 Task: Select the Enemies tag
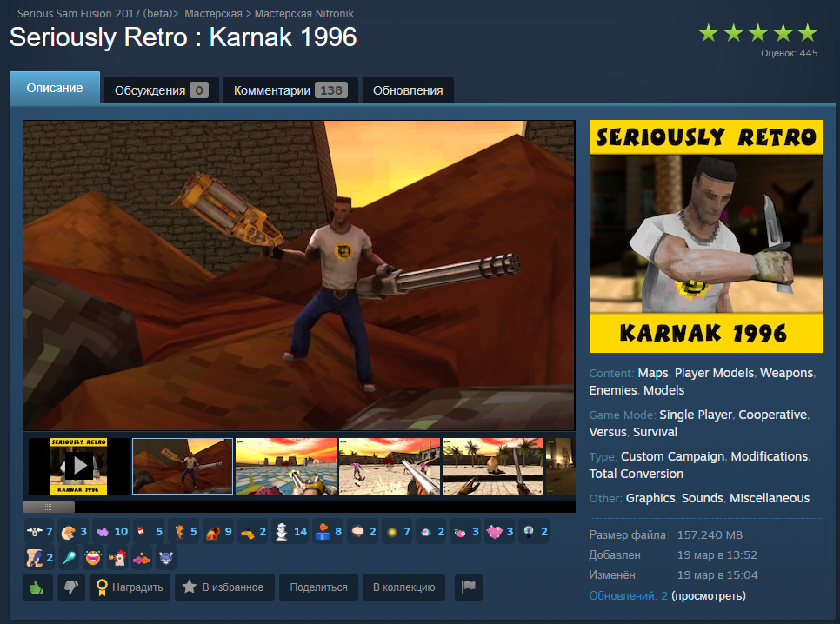[x=613, y=390]
